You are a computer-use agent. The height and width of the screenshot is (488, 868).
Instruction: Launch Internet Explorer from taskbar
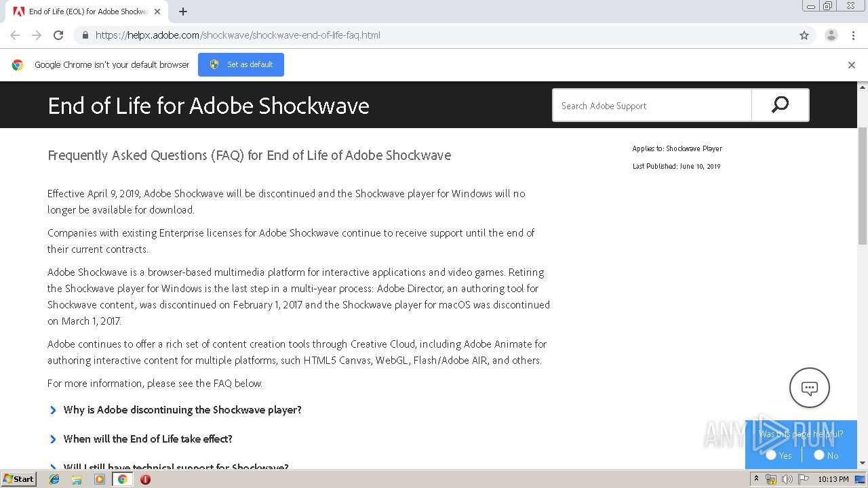click(54, 479)
